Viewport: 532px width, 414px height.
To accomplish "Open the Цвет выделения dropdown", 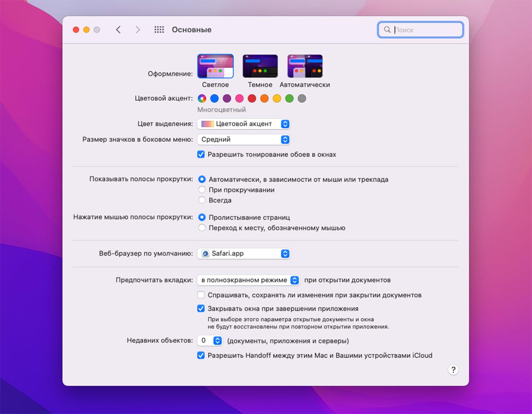I will click(244, 124).
